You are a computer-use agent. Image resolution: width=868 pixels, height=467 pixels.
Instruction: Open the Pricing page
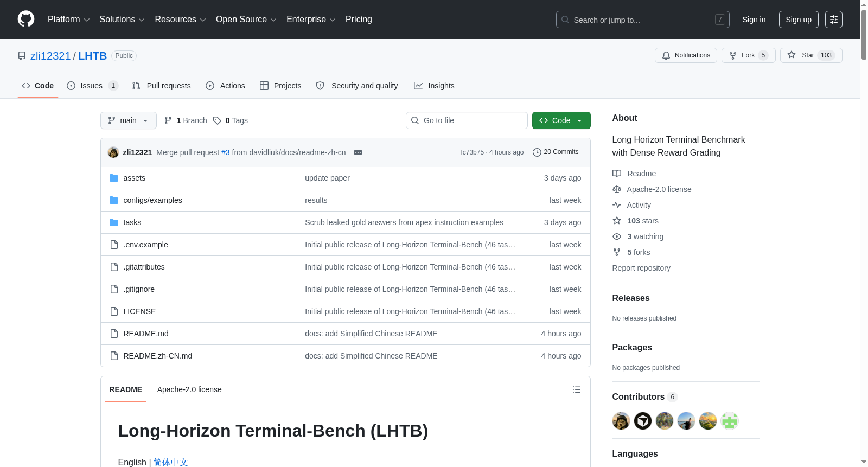(x=359, y=20)
